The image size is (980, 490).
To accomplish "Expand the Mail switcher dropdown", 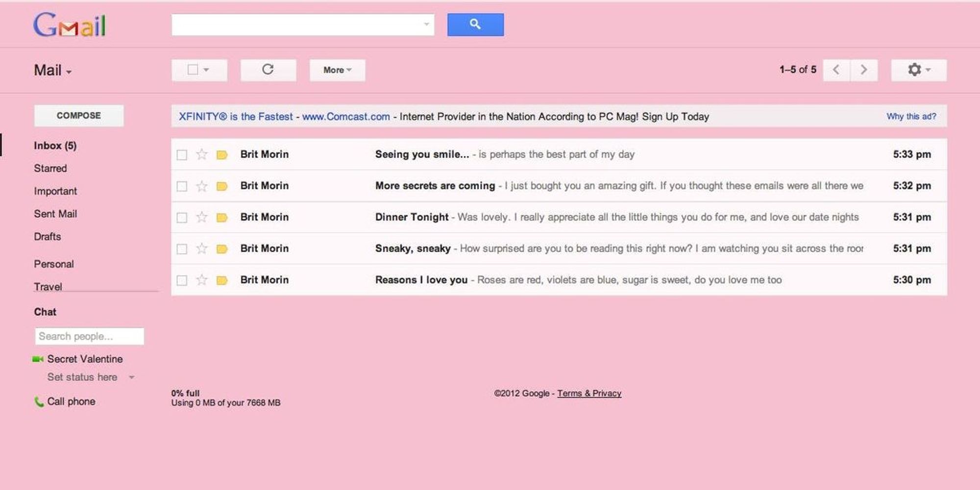I will click(x=53, y=71).
